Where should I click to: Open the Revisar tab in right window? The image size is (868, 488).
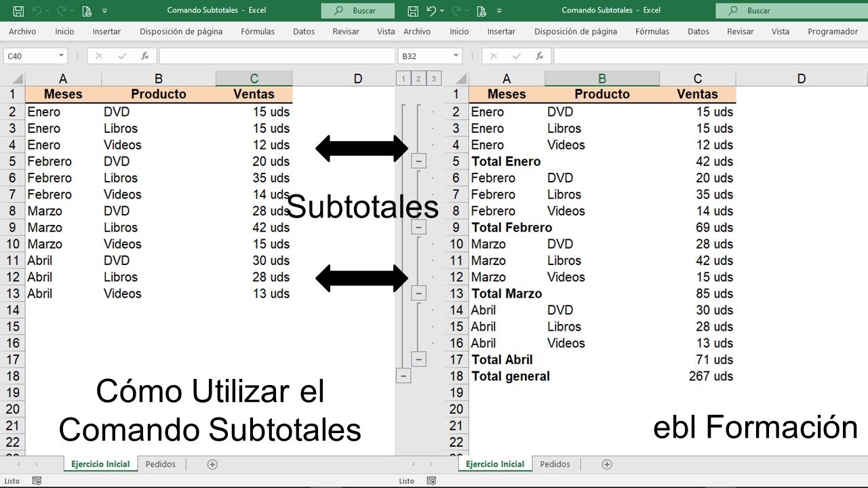(x=740, y=31)
